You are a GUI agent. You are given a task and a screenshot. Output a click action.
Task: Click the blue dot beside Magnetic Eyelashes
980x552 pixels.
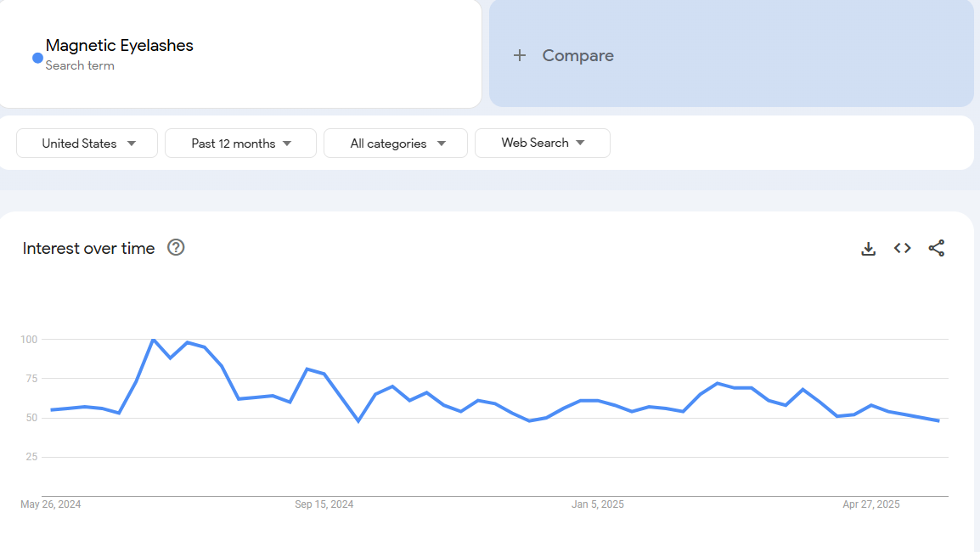[37, 58]
